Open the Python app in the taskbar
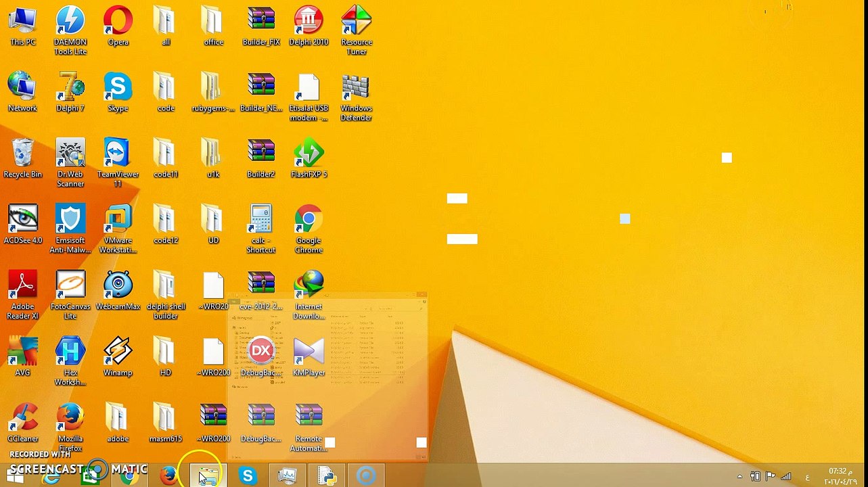The height and width of the screenshot is (487, 868). pos(327,476)
